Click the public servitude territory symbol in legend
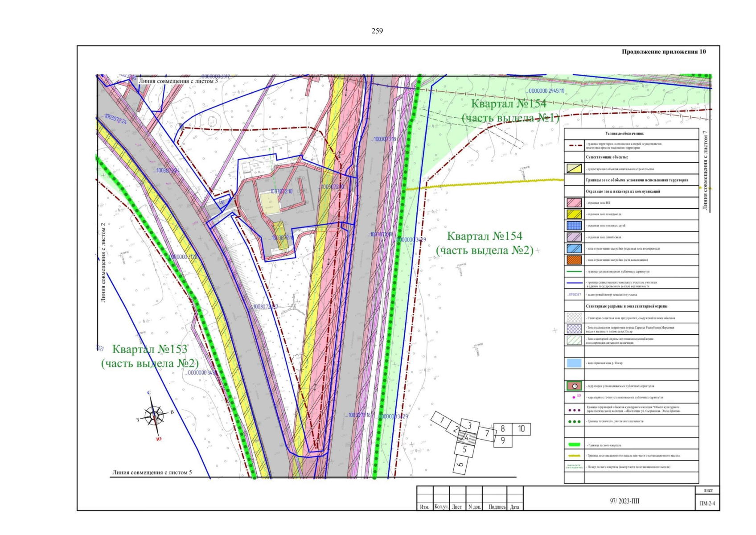Viewport: 756px width, 535px height. [x=574, y=386]
